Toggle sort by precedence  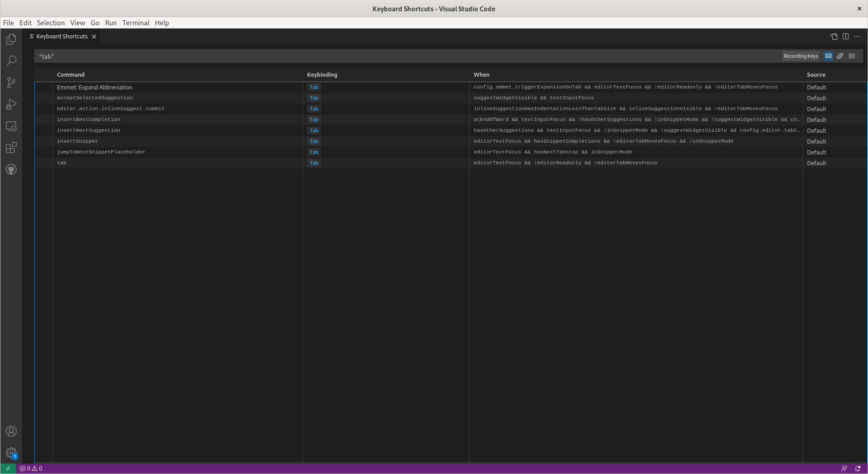click(840, 56)
